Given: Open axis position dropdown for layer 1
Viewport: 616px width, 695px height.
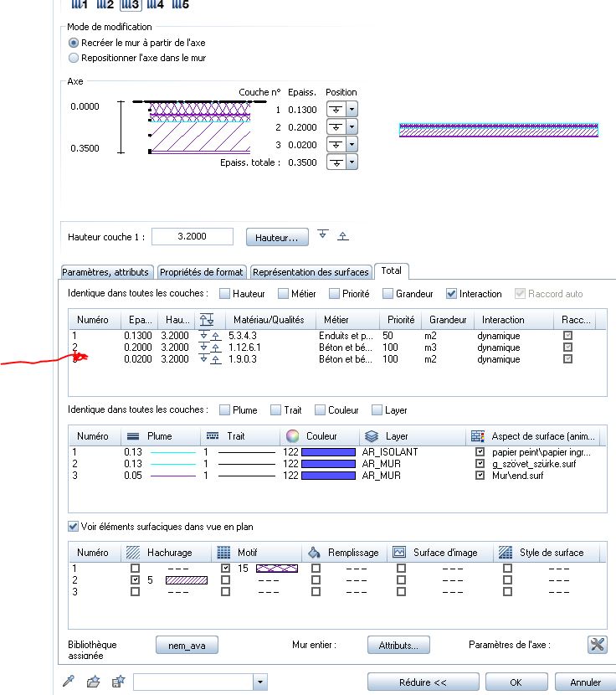Looking at the screenshot, I should point(352,109).
